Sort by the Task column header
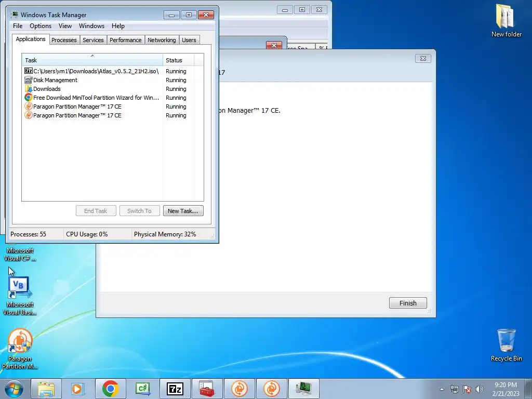The image size is (532, 399). coord(92,60)
